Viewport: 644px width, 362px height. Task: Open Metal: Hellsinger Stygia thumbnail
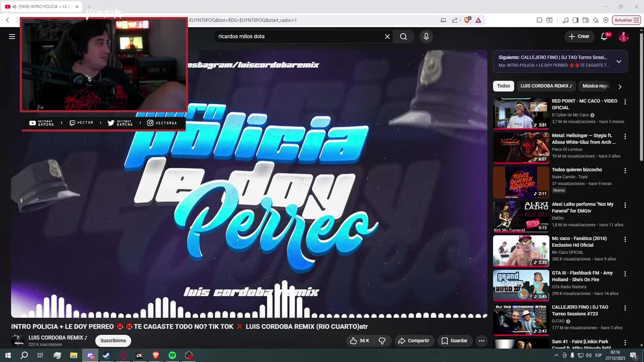[x=521, y=148]
